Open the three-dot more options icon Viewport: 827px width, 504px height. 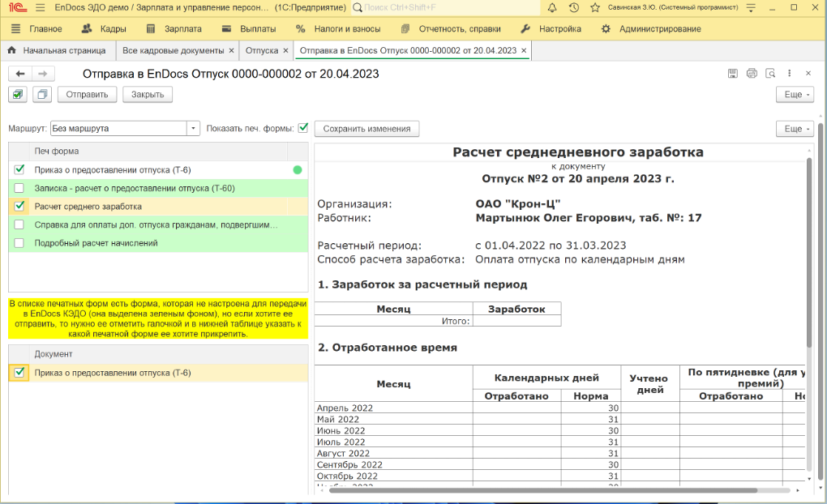(790, 73)
